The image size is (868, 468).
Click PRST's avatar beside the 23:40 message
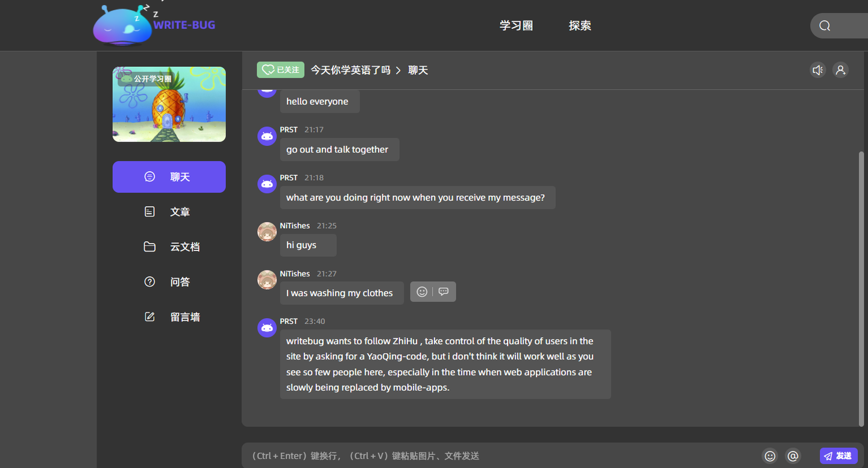tap(267, 327)
